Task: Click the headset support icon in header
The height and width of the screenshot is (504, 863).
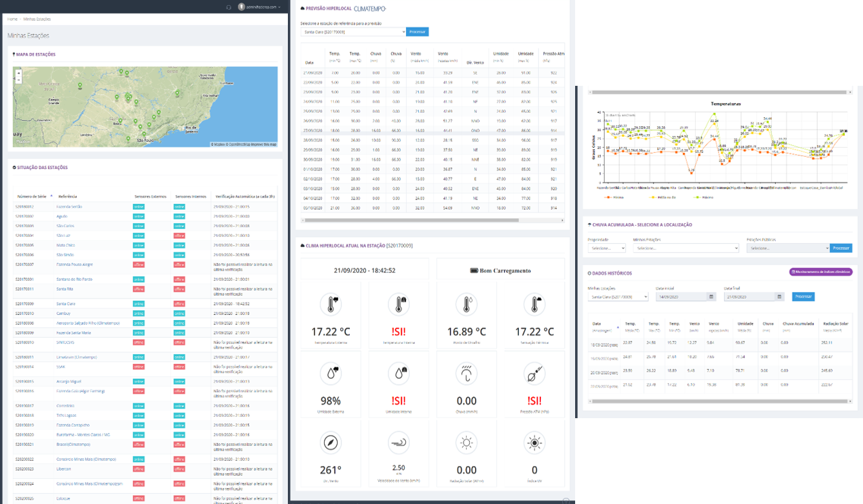Action: (228, 7)
